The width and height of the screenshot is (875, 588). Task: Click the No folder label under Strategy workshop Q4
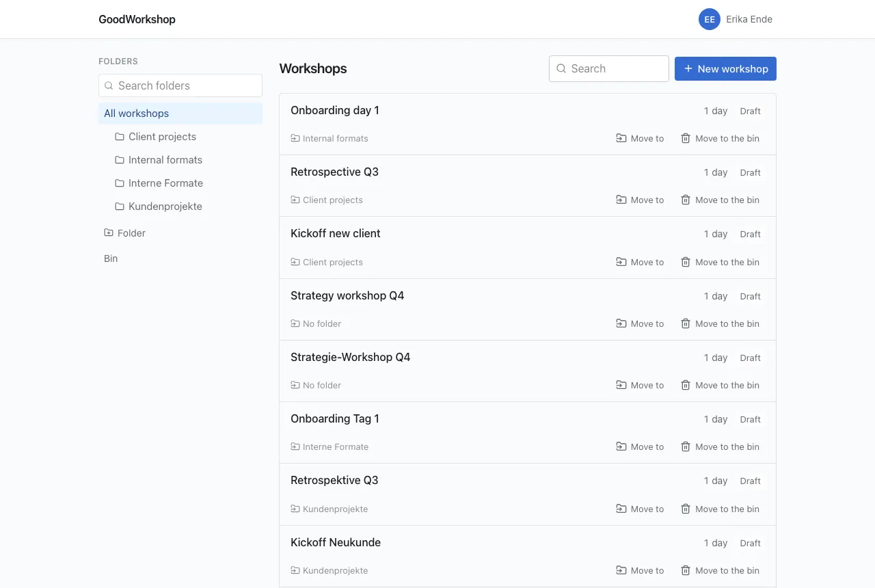316,323
